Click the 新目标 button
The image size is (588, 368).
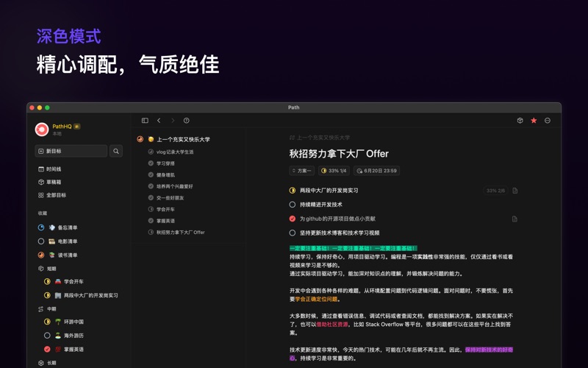coord(71,151)
